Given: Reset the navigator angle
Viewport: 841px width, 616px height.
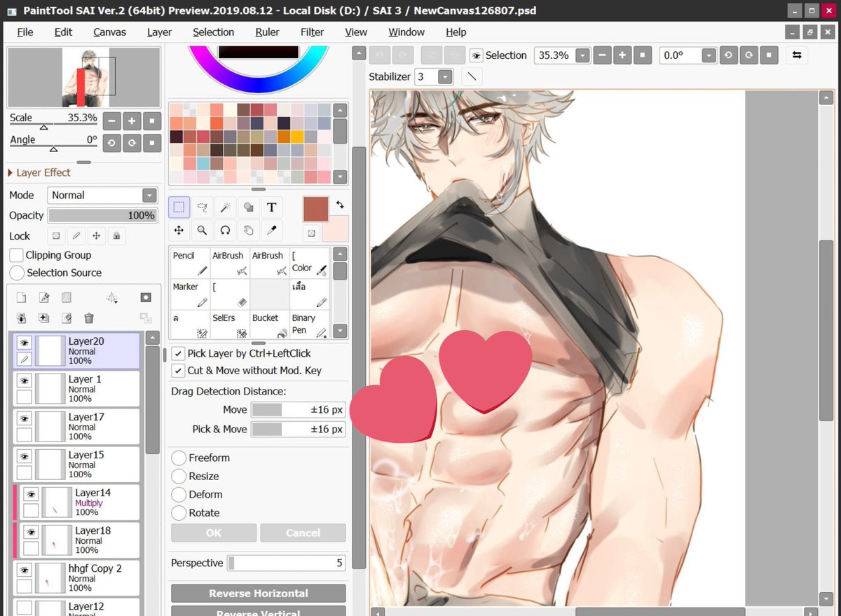Looking at the screenshot, I should coord(152,142).
